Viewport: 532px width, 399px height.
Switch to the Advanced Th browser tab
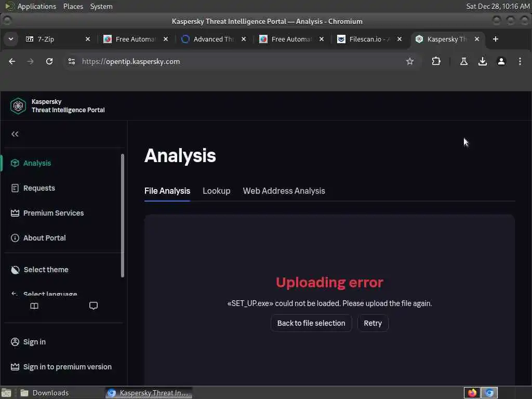click(x=213, y=39)
